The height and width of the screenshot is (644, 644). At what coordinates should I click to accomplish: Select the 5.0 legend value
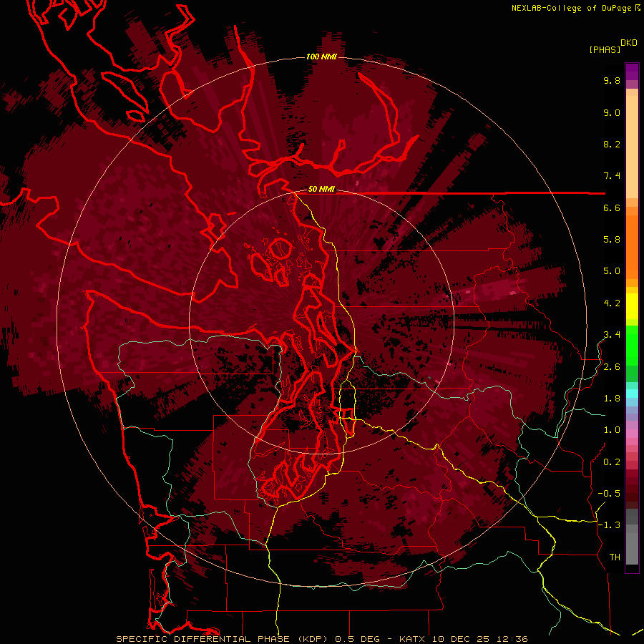click(612, 271)
